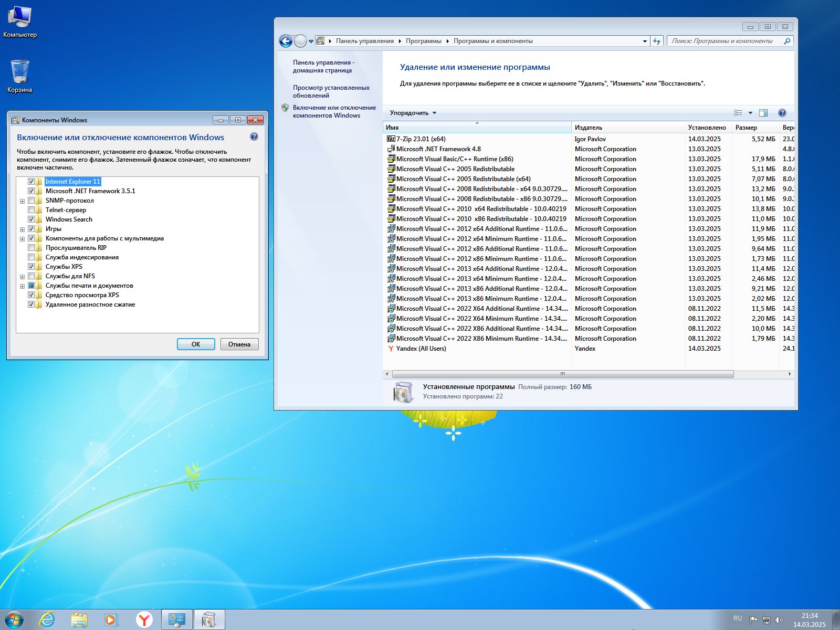Open Windows Media Player taskbar icon
This screenshot has width=840, height=630.
click(111, 619)
